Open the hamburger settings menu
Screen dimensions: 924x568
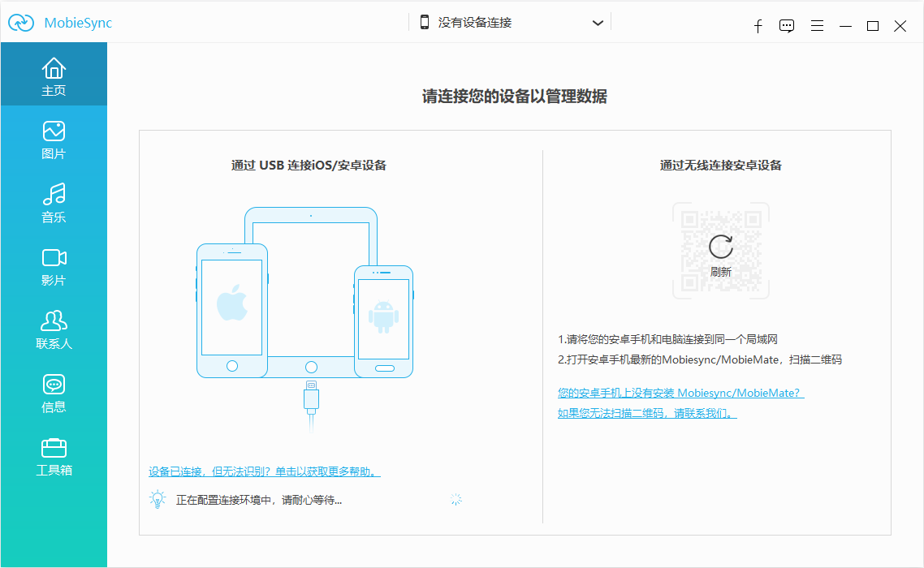click(817, 25)
